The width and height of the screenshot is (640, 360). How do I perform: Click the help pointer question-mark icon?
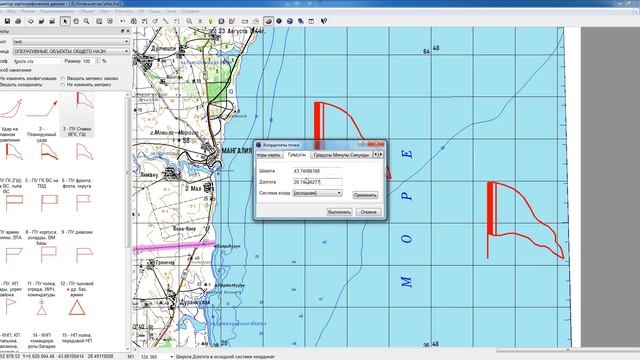[x=324, y=21]
